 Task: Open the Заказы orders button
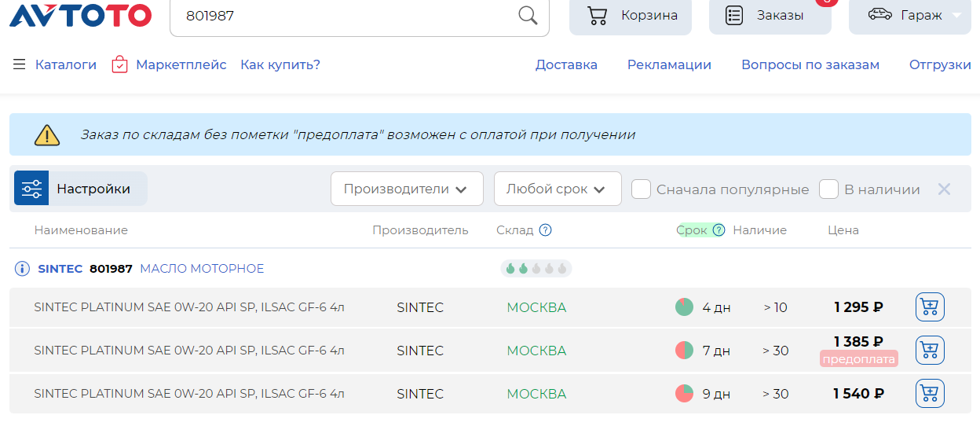(770, 16)
